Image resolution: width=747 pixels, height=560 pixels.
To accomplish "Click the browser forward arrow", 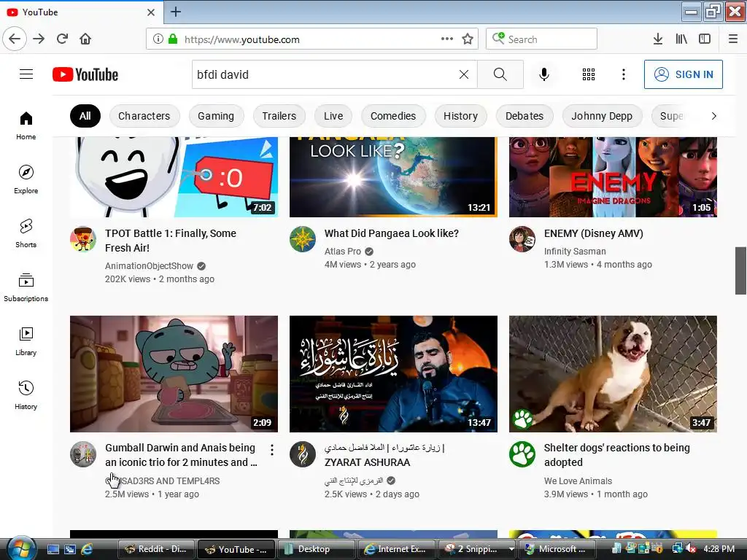I will pos(39,39).
